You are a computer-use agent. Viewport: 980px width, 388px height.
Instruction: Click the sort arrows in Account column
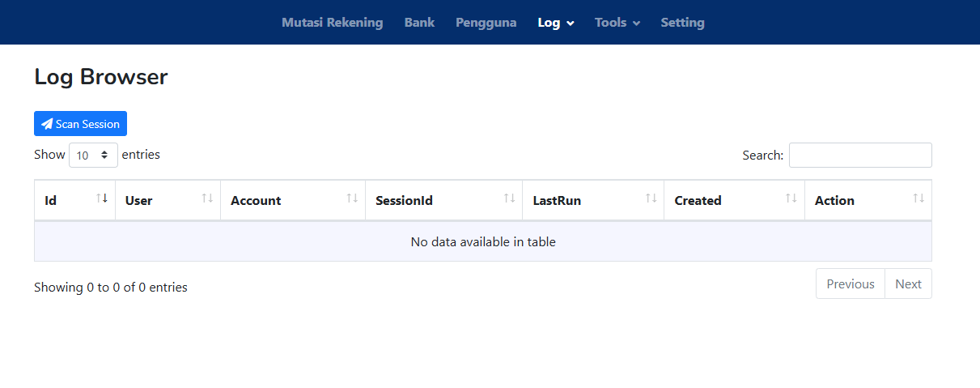click(352, 198)
